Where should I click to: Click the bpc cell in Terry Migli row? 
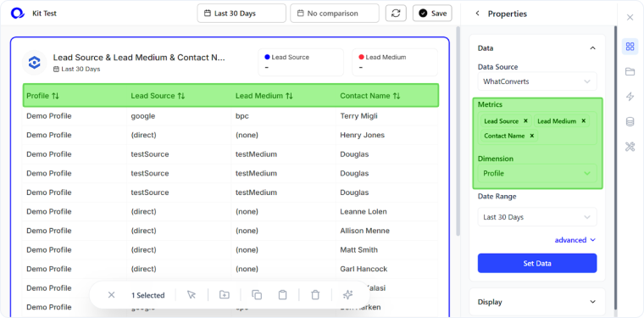(x=241, y=116)
